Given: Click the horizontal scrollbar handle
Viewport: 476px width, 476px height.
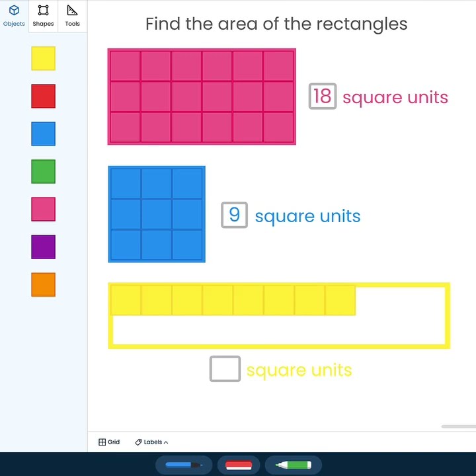Looking at the screenshot, I should pyautogui.click(x=458, y=426).
